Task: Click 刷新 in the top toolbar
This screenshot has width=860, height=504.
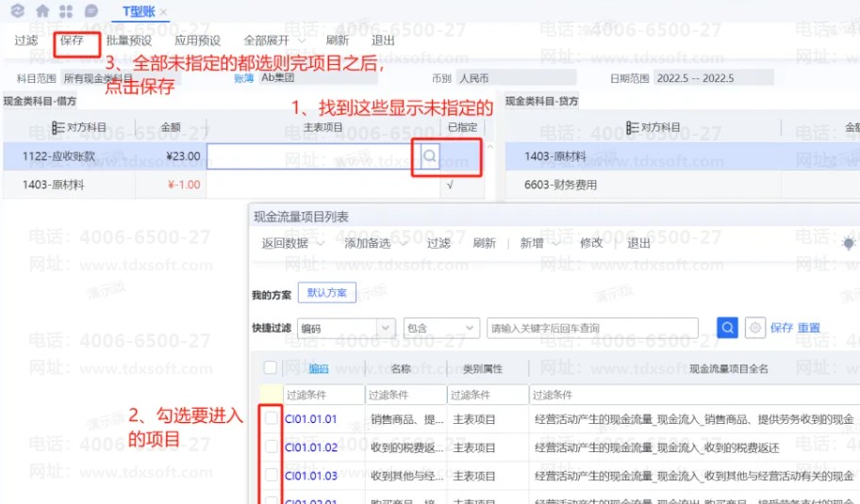Action: 337,41
